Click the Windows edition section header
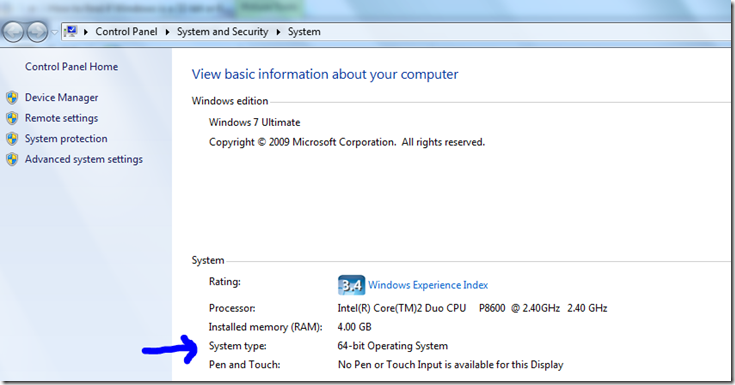This screenshot has height=385, width=735. click(x=230, y=101)
